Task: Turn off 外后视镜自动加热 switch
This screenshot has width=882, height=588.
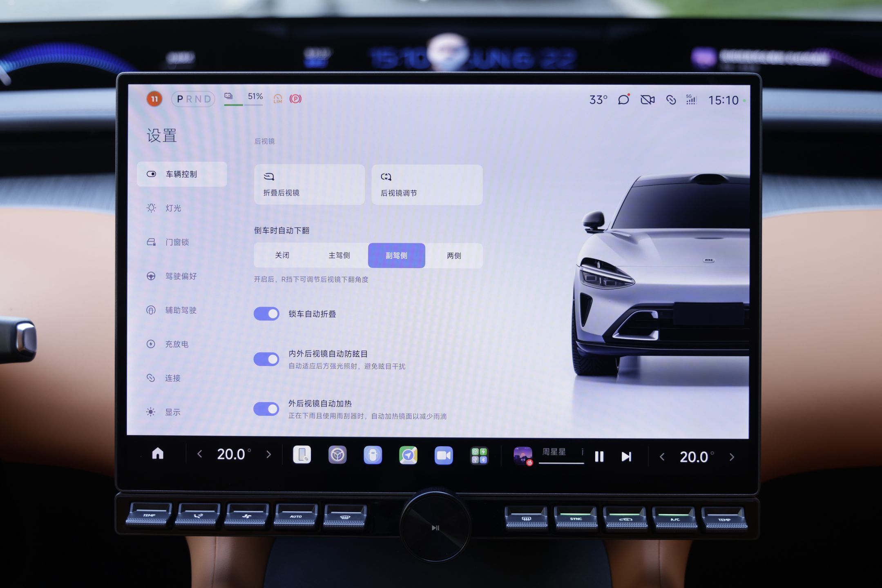Action: pyautogui.click(x=266, y=409)
